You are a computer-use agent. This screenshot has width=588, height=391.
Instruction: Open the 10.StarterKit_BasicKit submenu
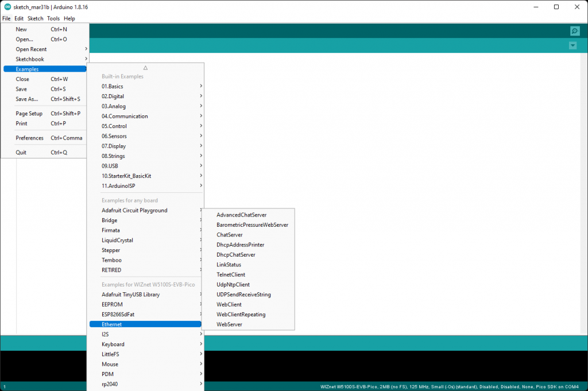[x=145, y=176]
